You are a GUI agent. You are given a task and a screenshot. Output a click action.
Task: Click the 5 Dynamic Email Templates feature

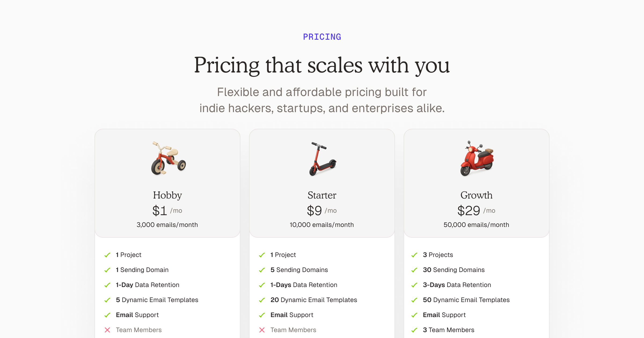pyautogui.click(x=157, y=300)
